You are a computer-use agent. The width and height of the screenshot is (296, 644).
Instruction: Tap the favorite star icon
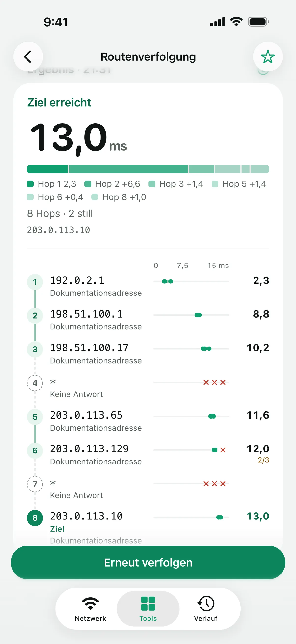(268, 56)
